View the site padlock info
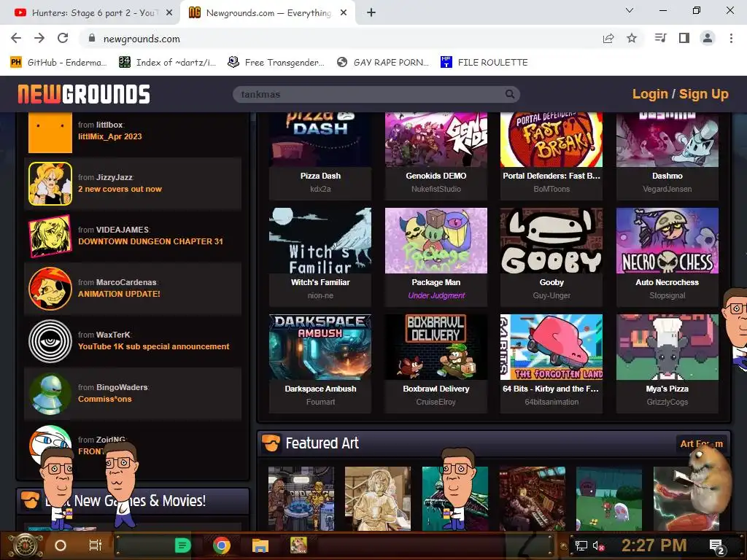 (92, 38)
